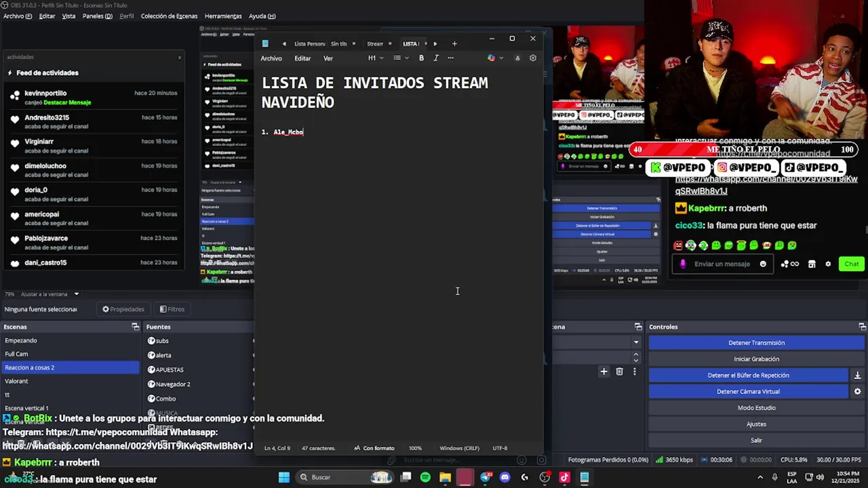Expand the list formatting dropdown in Notepad
Image resolution: width=868 pixels, height=488 pixels.
pos(401,58)
